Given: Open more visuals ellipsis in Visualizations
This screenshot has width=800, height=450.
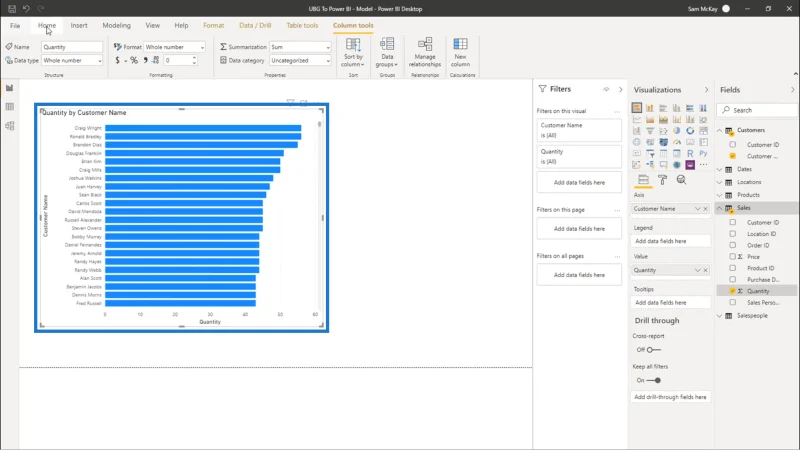Looking at the screenshot, I should pos(703,165).
